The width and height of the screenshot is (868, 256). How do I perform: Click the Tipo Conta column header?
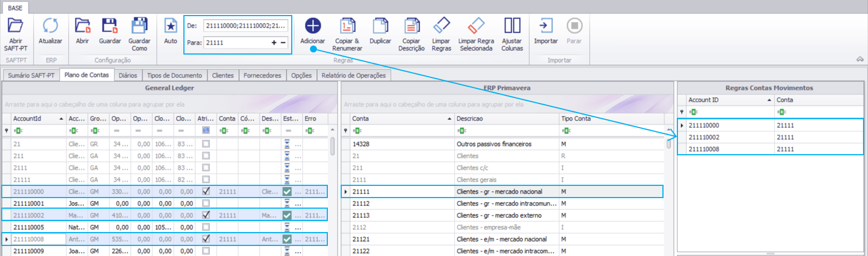611,119
